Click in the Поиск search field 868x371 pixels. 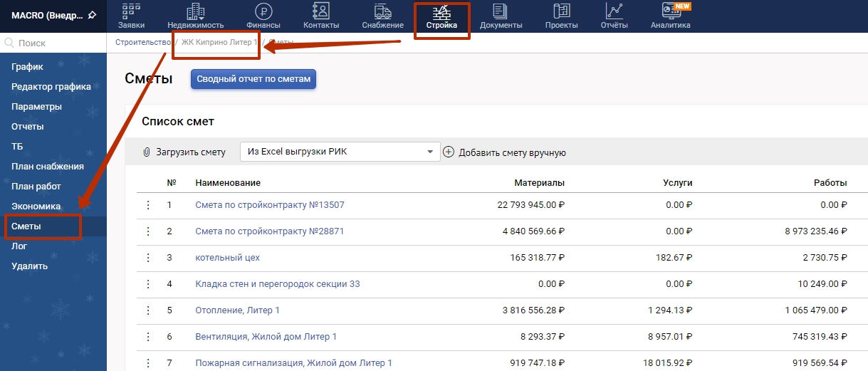57,43
